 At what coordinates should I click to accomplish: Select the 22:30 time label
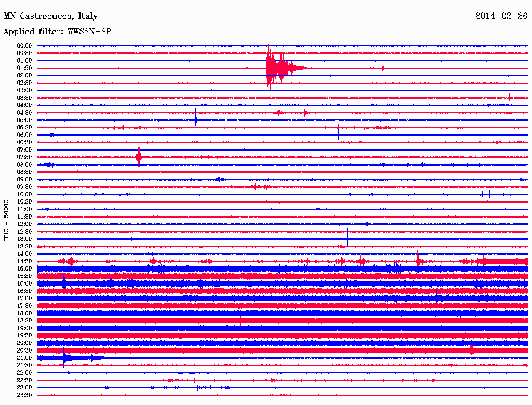[x=24, y=380]
